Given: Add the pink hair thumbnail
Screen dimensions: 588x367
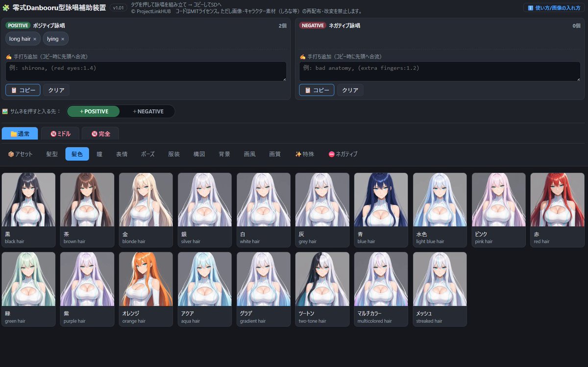Looking at the screenshot, I should tap(499, 210).
